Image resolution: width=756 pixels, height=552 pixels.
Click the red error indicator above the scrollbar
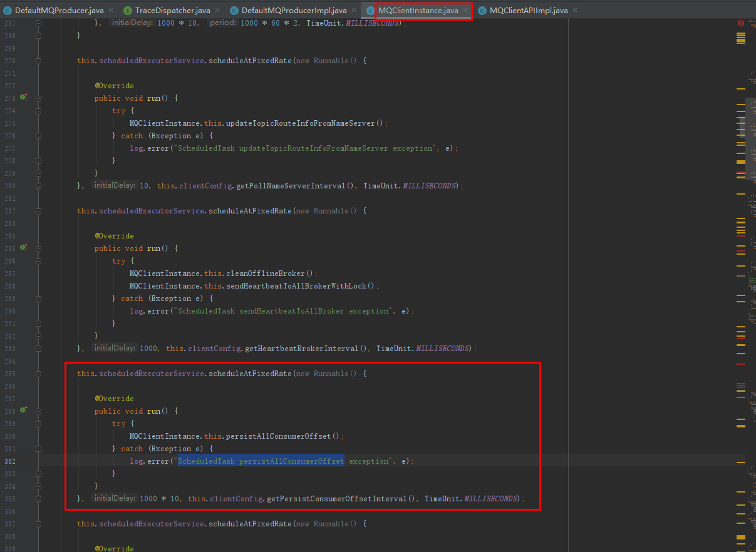pos(741,23)
